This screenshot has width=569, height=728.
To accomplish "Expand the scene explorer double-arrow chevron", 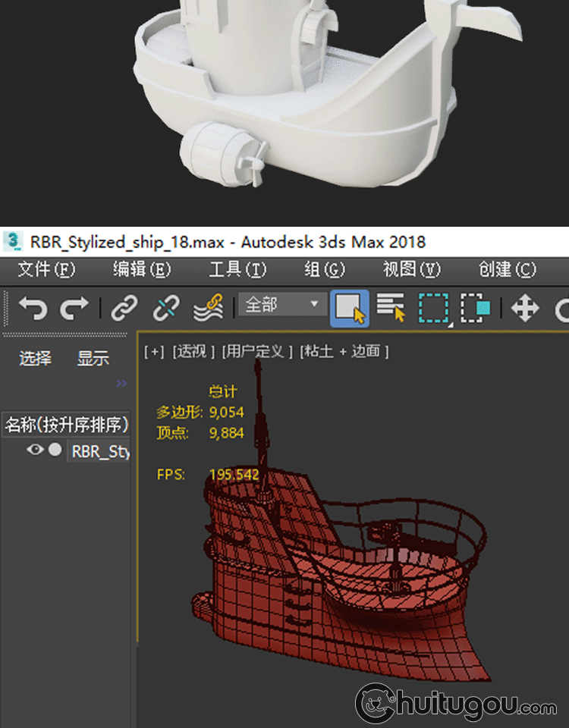I will (121, 384).
